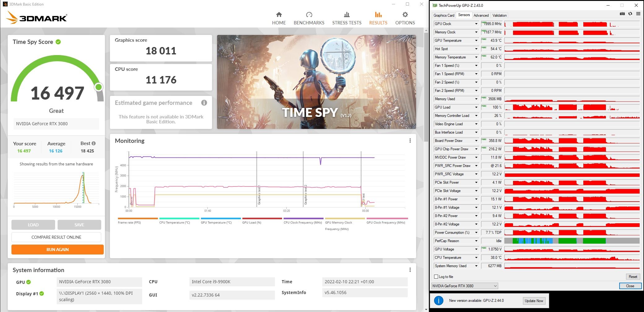The image size is (644, 312).
Task: Toggle CPU Clock Frequency legend in Monitoring
Action: click(303, 221)
